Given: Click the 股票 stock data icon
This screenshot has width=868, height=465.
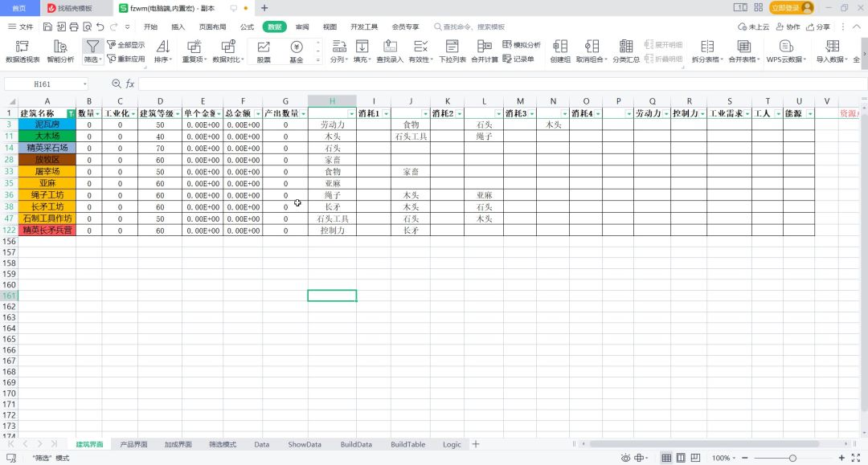Looking at the screenshot, I should pyautogui.click(x=264, y=51).
